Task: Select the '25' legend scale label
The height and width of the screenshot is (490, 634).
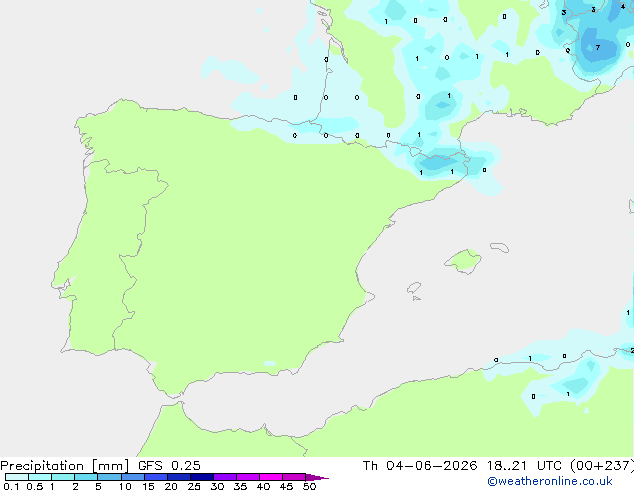Action: pyautogui.click(x=194, y=486)
